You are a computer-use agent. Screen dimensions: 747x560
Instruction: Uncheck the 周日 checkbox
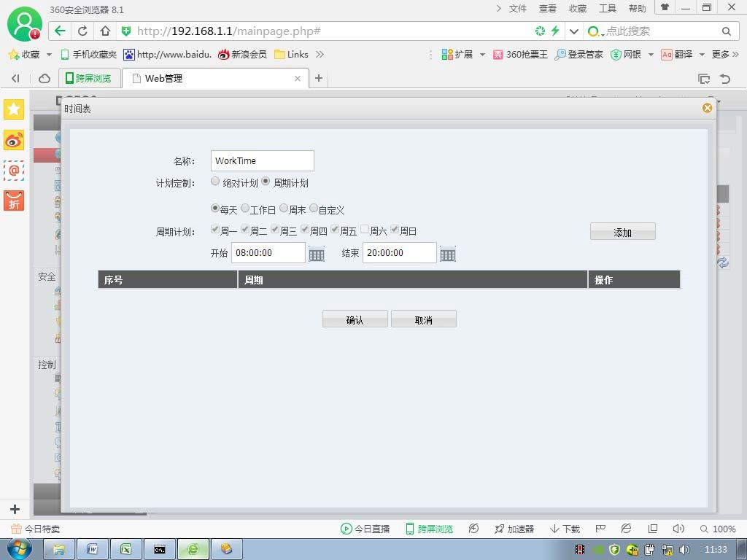click(395, 230)
